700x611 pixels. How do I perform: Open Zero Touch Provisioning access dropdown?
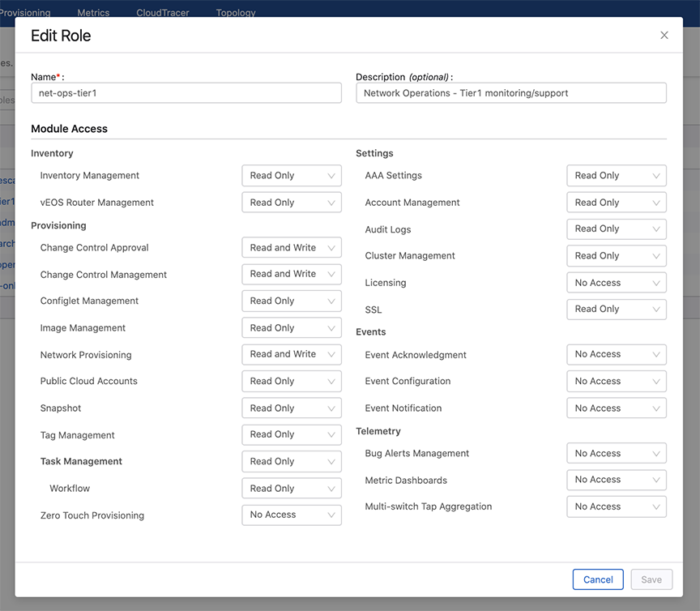(x=292, y=515)
